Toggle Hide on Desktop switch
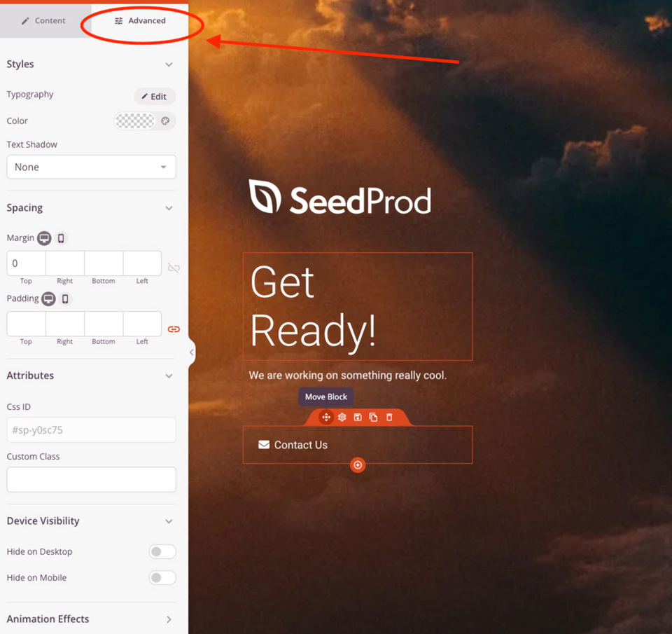 point(162,551)
